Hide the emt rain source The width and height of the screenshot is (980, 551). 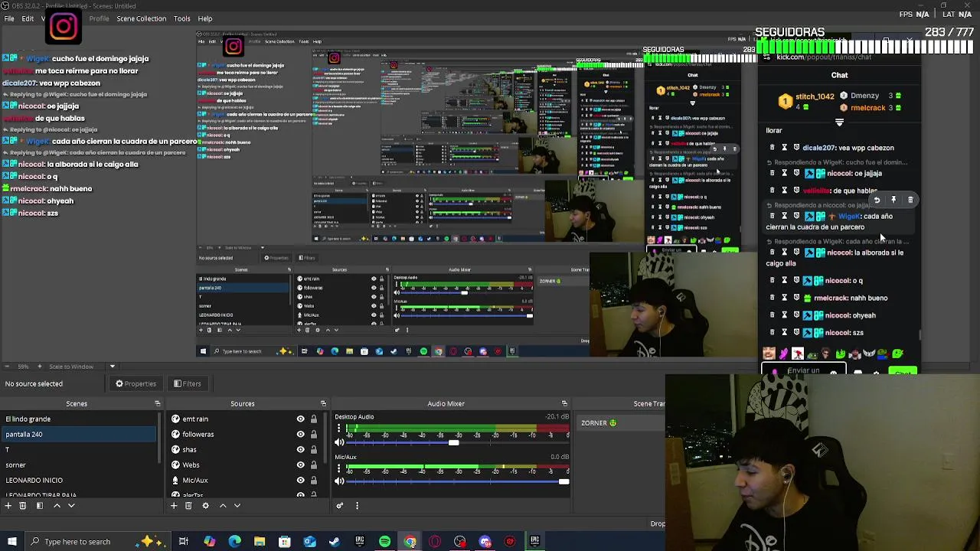coord(300,419)
